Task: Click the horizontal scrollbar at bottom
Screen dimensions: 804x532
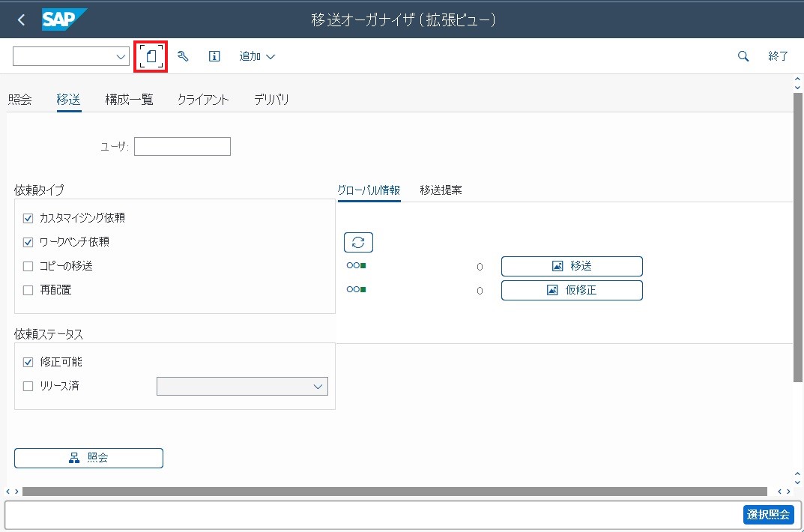Action: coord(394,492)
